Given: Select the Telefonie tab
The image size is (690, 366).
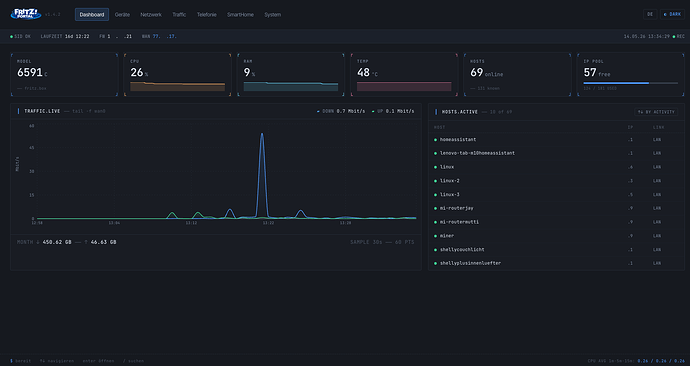Looking at the screenshot, I should point(206,15).
